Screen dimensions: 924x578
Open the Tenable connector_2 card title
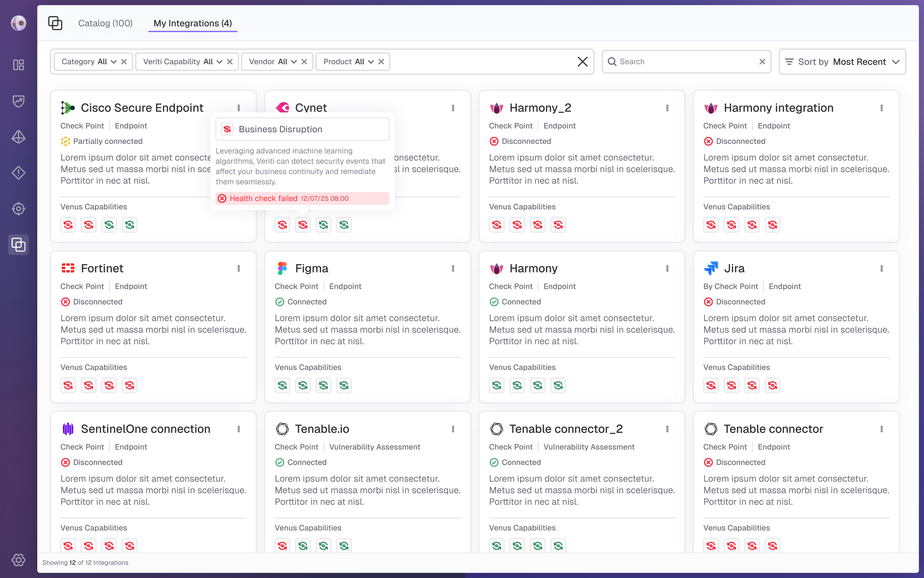coord(566,429)
